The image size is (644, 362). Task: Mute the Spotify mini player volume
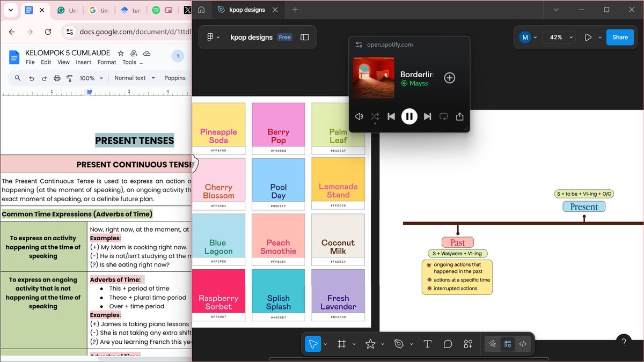coord(359,116)
